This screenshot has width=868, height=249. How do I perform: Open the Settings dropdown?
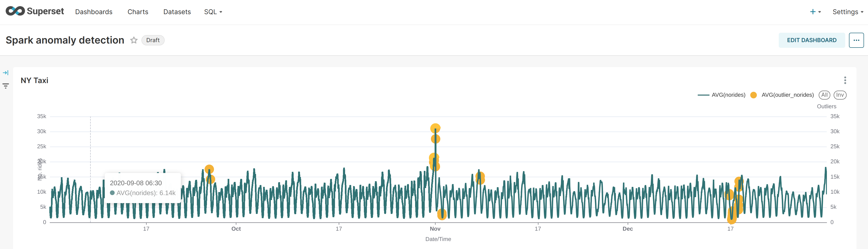(847, 12)
